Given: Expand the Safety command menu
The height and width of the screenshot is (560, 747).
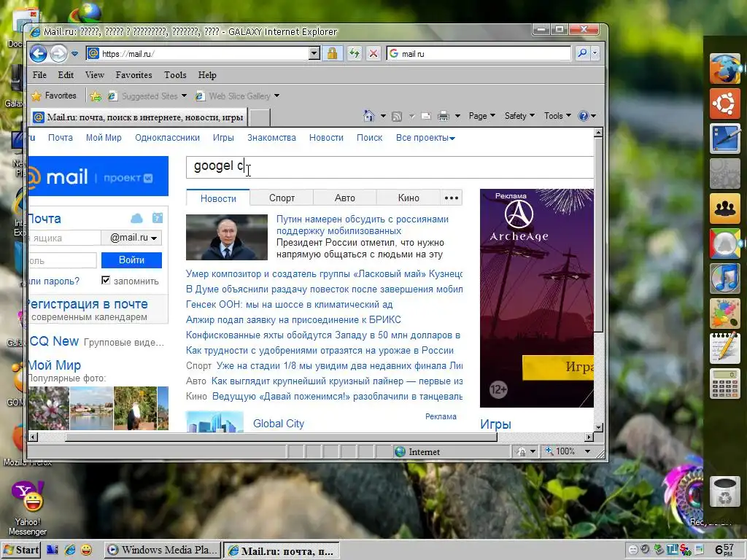Looking at the screenshot, I should pos(519,116).
